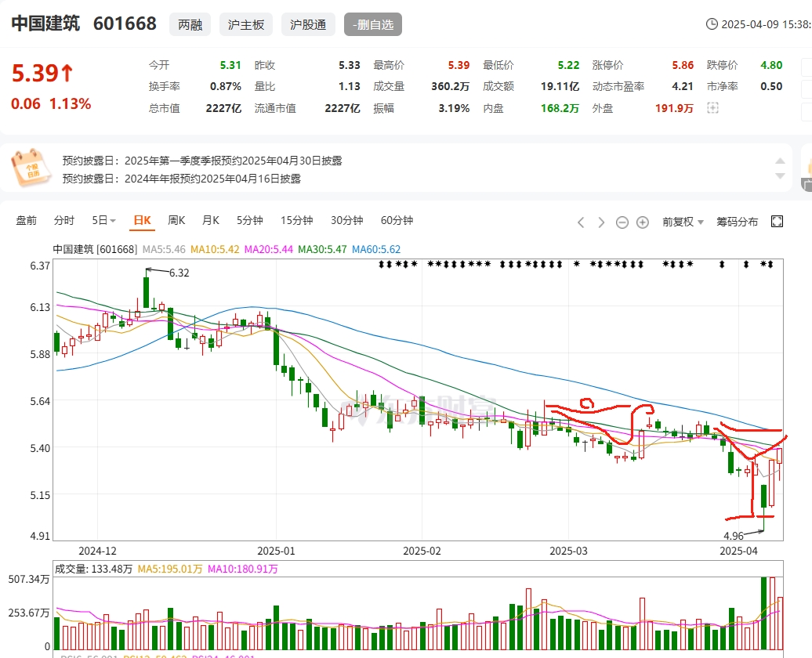
Task: Click the stock name 中国建筑 title
Action: [45, 23]
